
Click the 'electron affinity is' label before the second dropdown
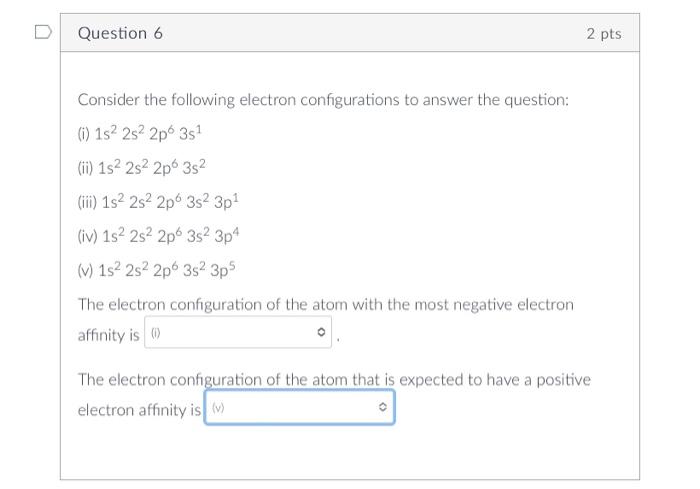139,410
